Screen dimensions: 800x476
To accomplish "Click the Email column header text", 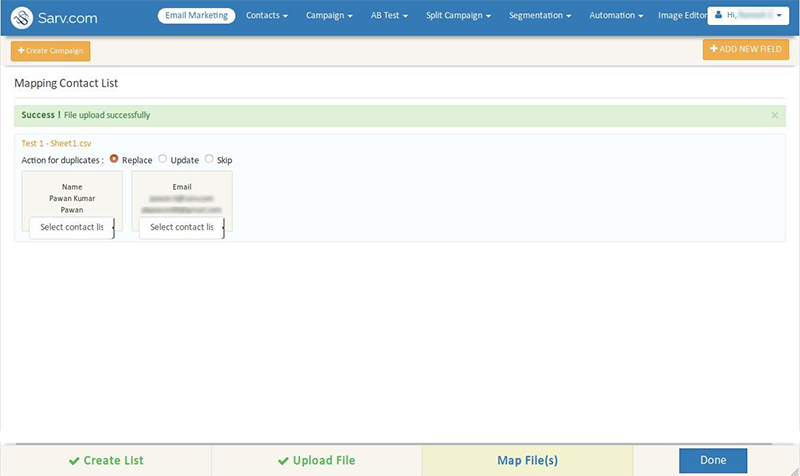I will point(182,187).
